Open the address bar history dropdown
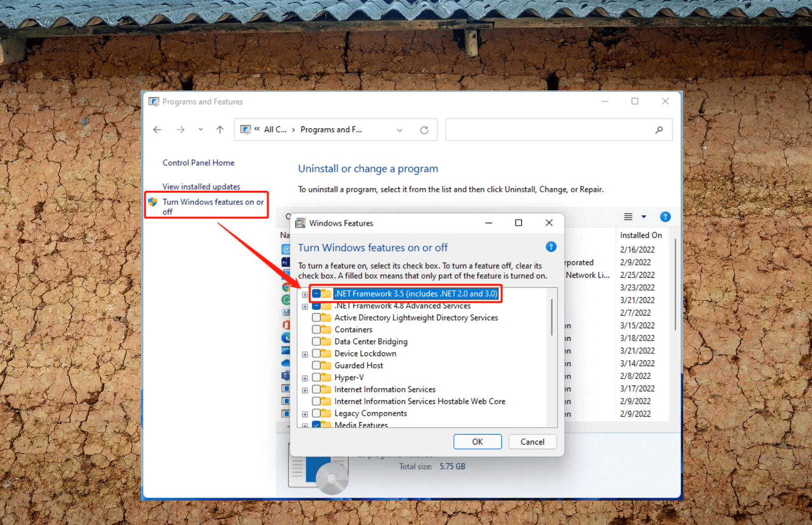Screen dimensions: 812x525 pos(400,130)
